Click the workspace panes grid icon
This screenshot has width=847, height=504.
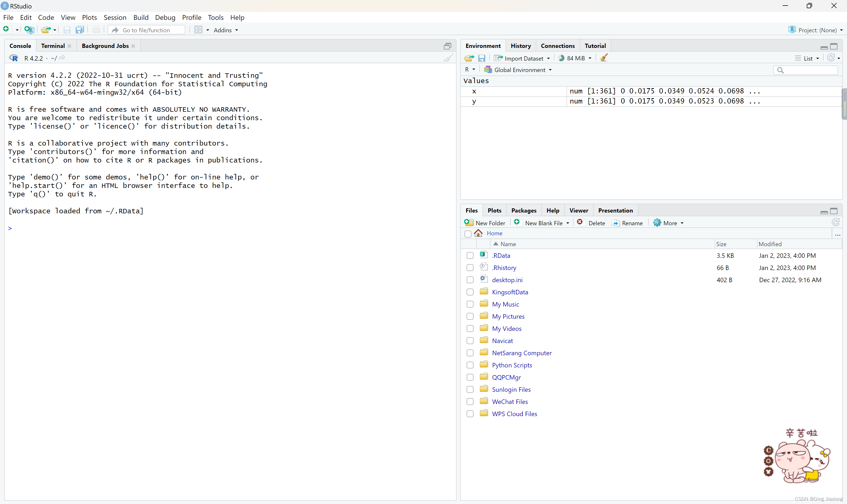click(x=198, y=30)
